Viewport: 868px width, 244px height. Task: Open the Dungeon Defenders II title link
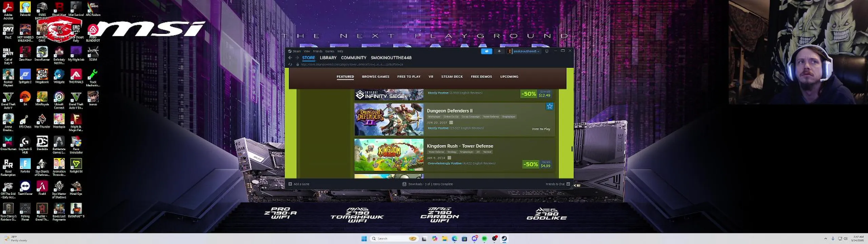click(x=450, y=111)
